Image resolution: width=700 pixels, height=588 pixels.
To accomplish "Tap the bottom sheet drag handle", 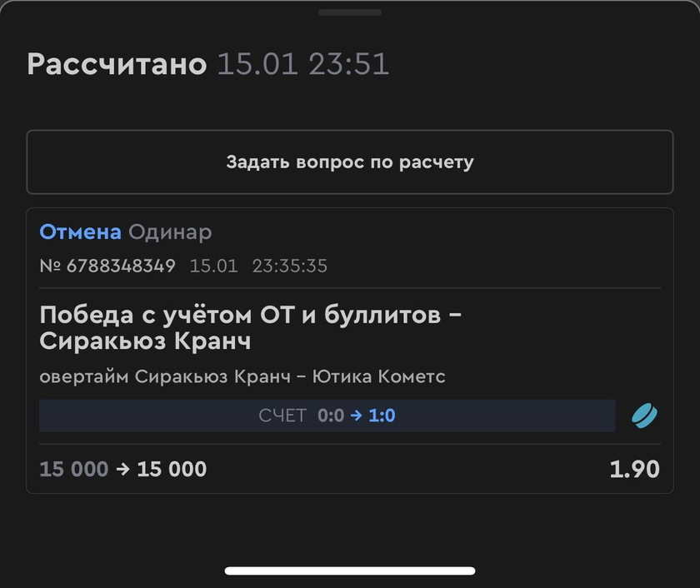I will (349, 12).
